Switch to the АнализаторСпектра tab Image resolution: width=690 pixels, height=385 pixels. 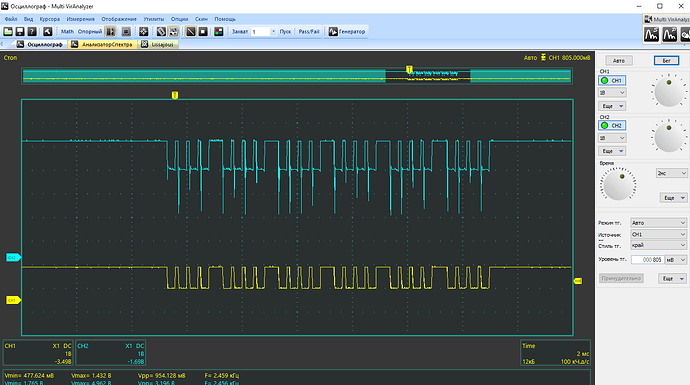coord(103,44)
